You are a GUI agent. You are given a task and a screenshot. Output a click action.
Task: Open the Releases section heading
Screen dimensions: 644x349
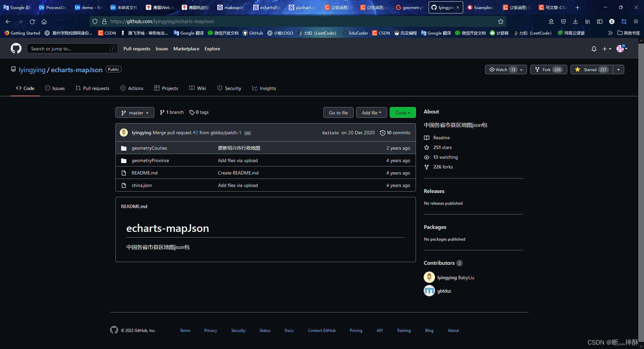click(x=434, y=191)
